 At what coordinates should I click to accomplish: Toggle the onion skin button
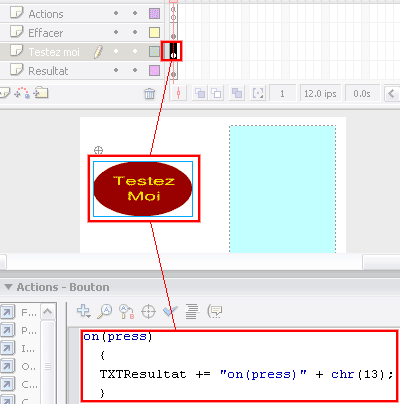pyautogui.click(x=200, y=94)
